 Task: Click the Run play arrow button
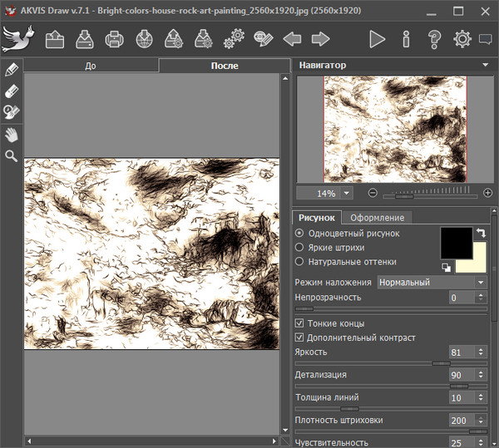(378, 39)
